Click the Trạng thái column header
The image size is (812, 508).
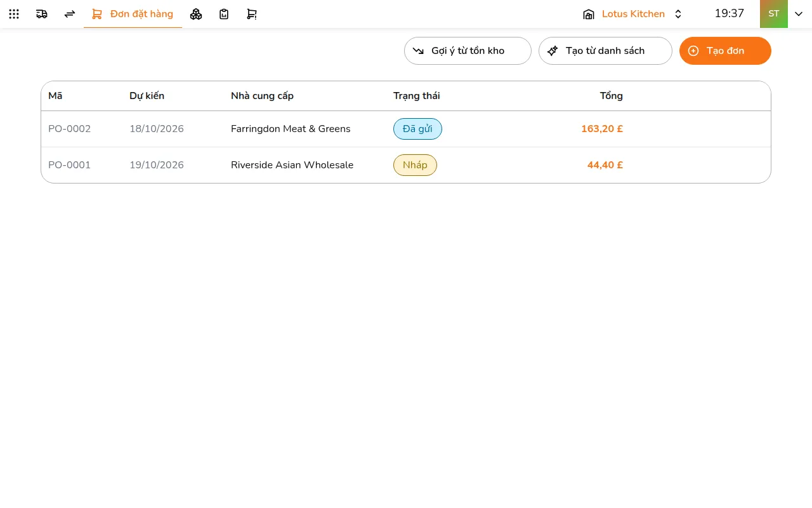coord(416,96)
